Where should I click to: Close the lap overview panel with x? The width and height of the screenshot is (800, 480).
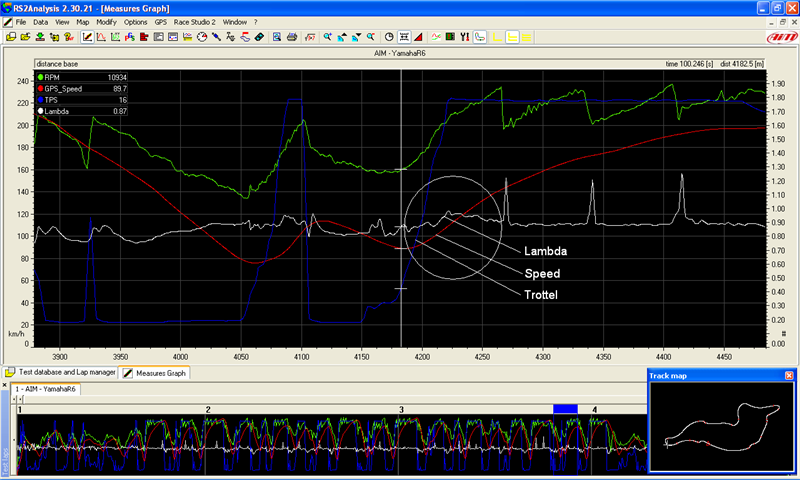(5, 385)
